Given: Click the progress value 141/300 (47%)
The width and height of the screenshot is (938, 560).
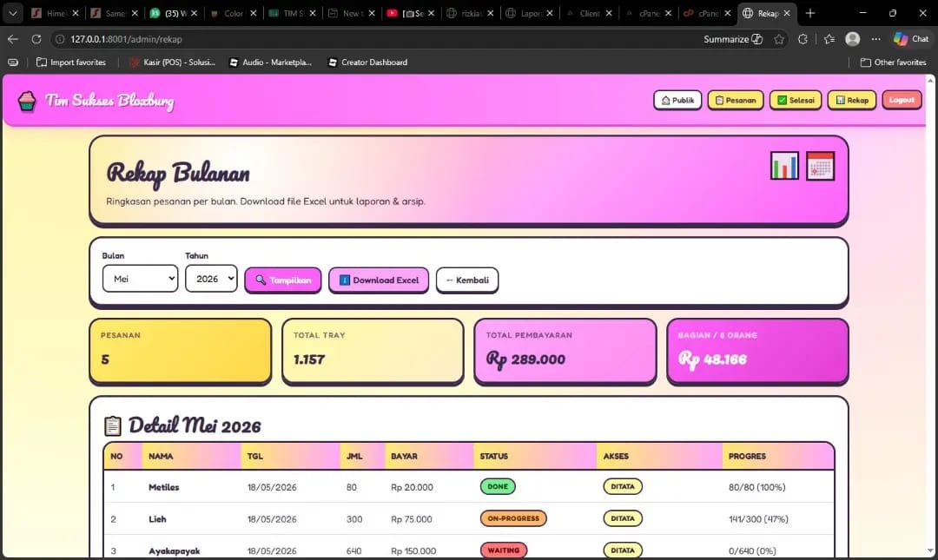Looking at the screenshot, I should click(758, 518).
